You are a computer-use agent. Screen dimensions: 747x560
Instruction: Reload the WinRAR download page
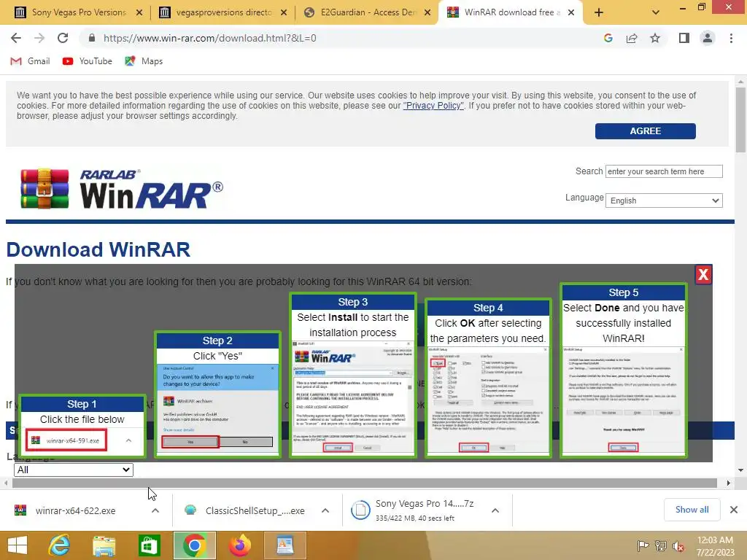63,38
